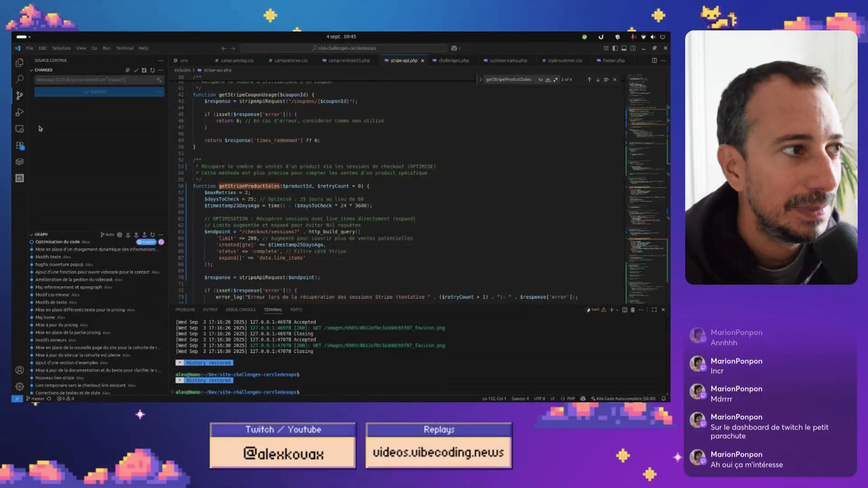The width and height of the screenshot is (868, 488).
Task: Open the Commit button dropdown arrow
Action: pyautogui.click(x=160, y=92)
